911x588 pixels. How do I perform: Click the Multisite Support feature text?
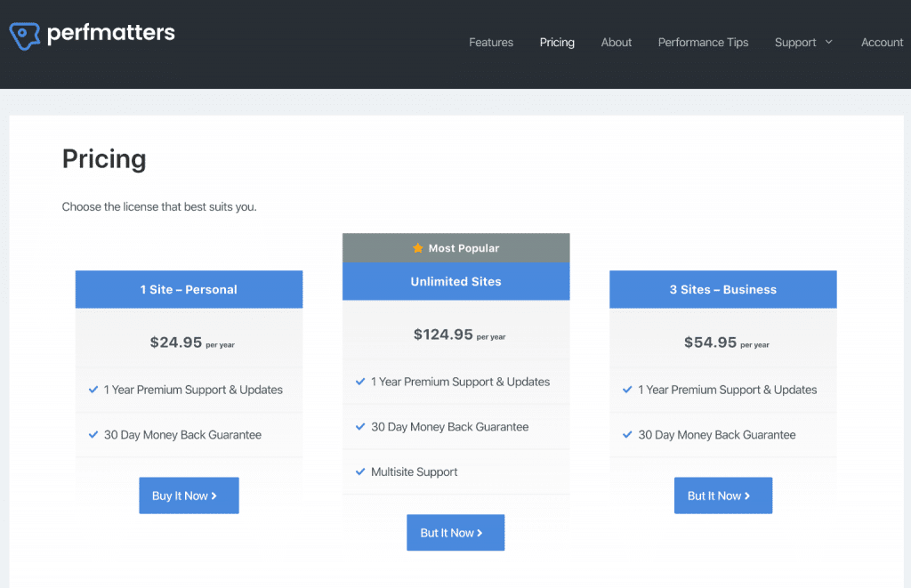coord(415,471)
